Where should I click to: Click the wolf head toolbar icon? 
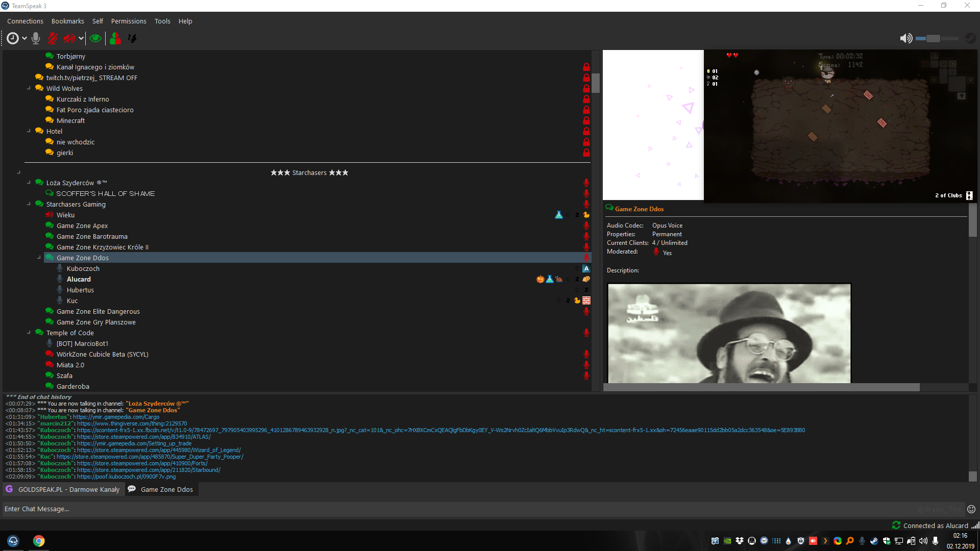pyautogui.click(x=132, y=38)
